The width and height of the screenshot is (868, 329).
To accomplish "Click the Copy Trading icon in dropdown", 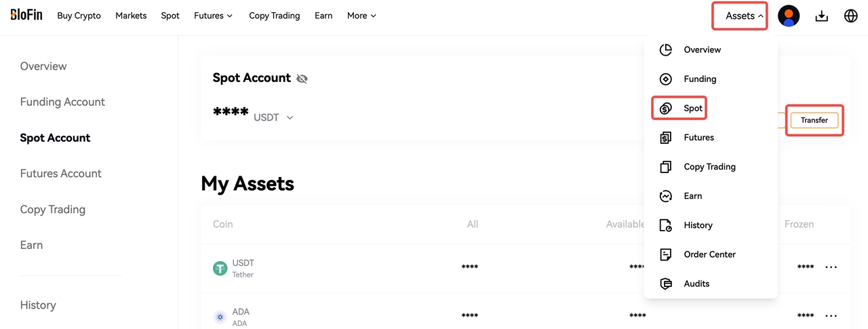I will 666,167.
